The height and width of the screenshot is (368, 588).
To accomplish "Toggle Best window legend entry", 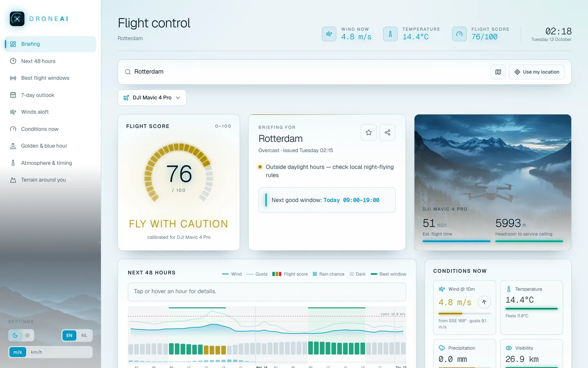I will point(388,274).
